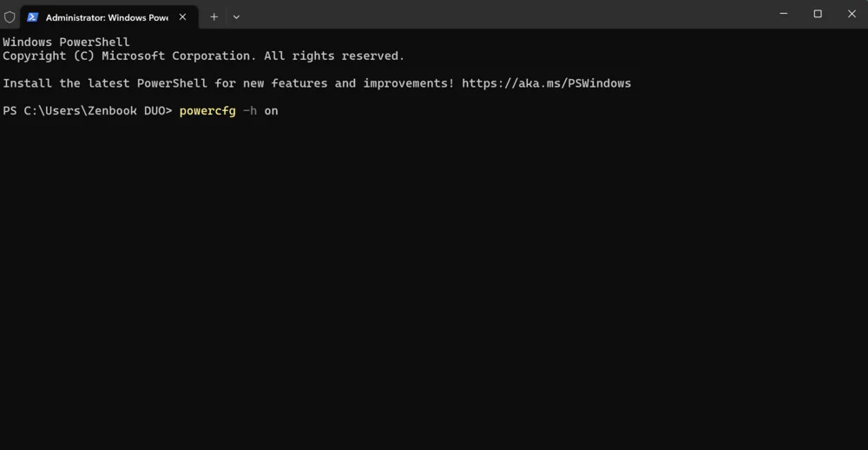Click the PowerShell icon on the tab
The width and height of the screenshot is (868, 450).
(x=33, y=17)
